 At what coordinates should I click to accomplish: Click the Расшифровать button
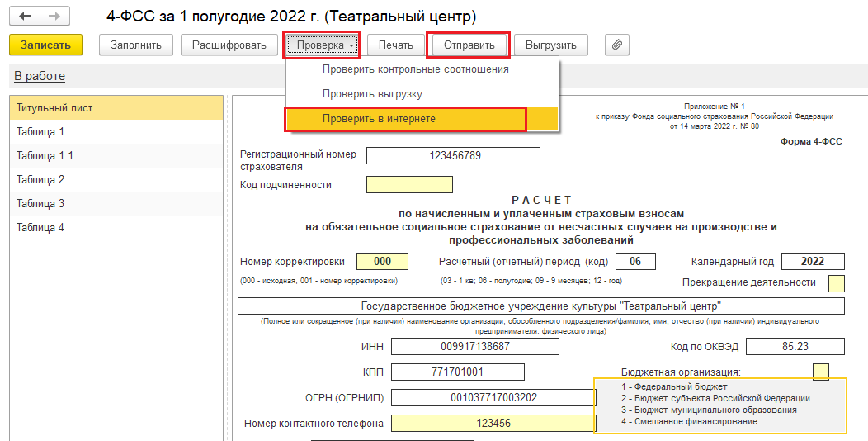(x=229, y=45)
